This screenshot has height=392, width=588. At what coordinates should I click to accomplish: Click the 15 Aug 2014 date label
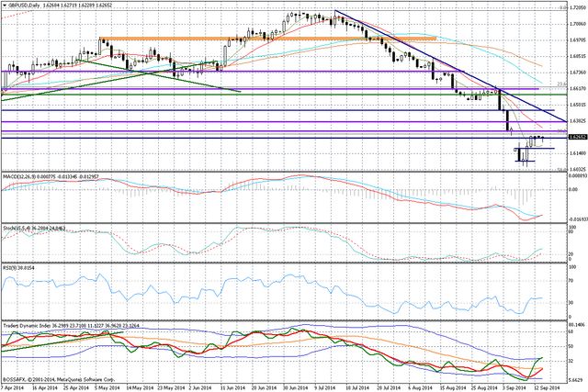point(451,387)
